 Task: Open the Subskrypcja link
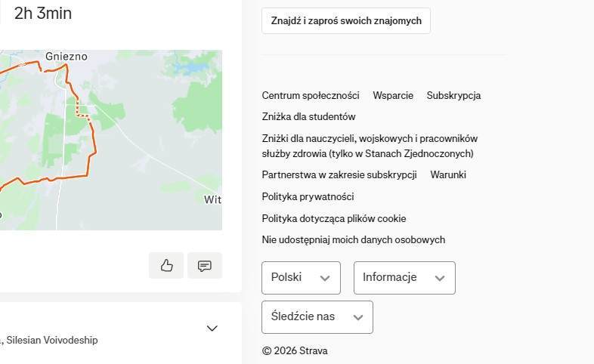point(453,96)
